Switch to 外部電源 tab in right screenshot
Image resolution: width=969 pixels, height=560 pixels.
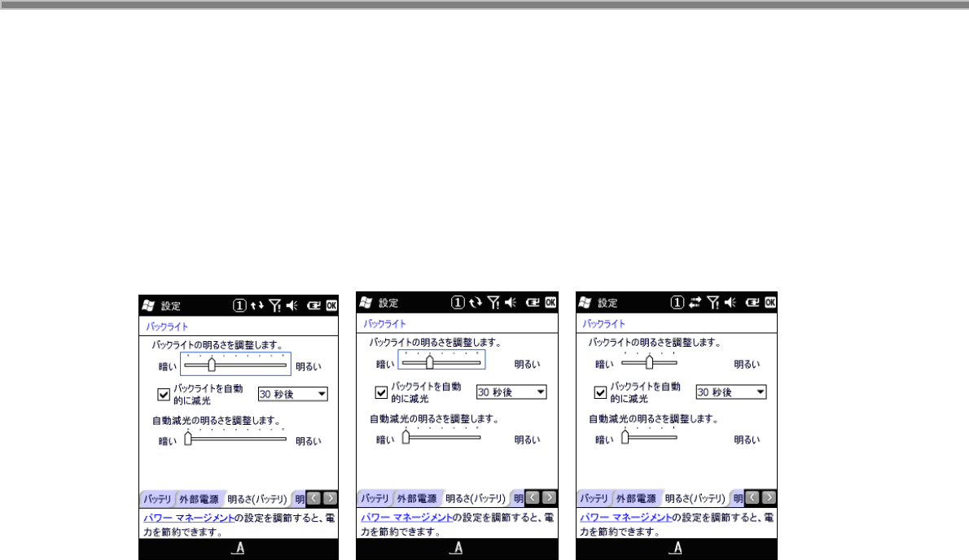pyautogui.click(x=636, y=498)
